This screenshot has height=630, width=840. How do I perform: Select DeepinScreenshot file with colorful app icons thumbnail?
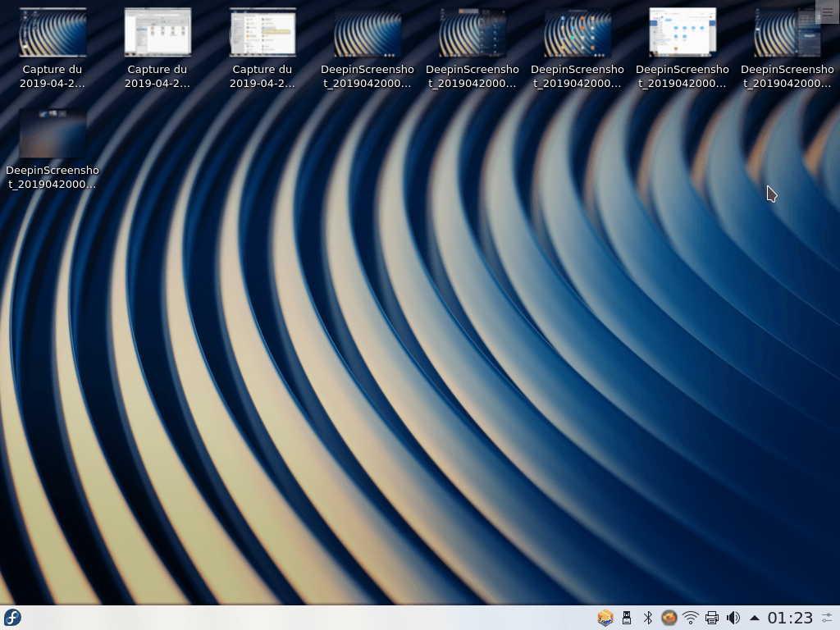tap(577, 48)
